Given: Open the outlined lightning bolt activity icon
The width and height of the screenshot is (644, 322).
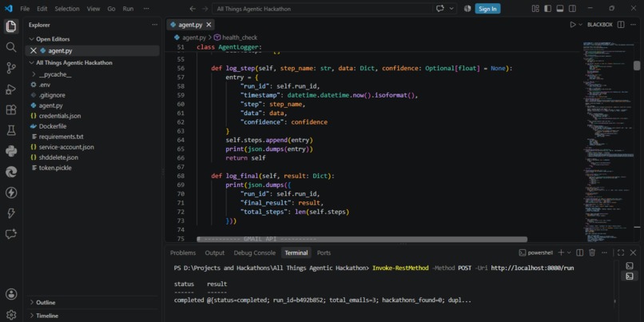Looking at the screenshot, I should [x=11, y=213].
